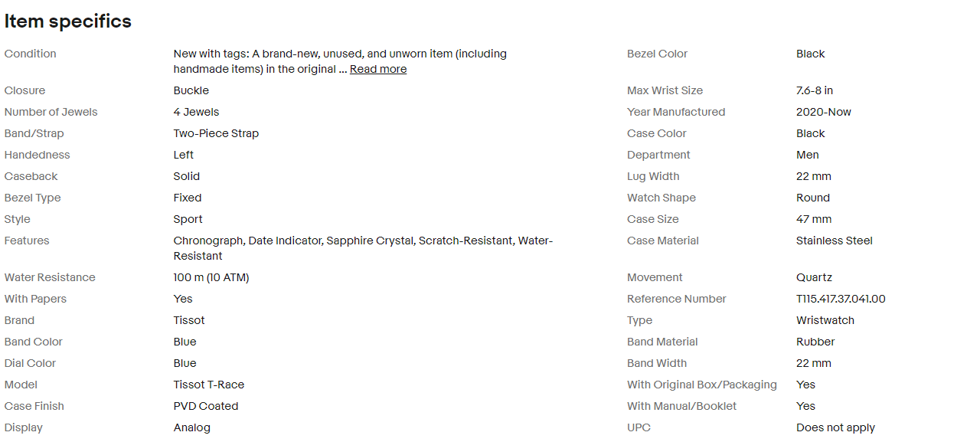Image resolution: width=980 pixels, height=442 pixels.
Task: Click the Tissot T-Race model value
Action: coord(209,385)
